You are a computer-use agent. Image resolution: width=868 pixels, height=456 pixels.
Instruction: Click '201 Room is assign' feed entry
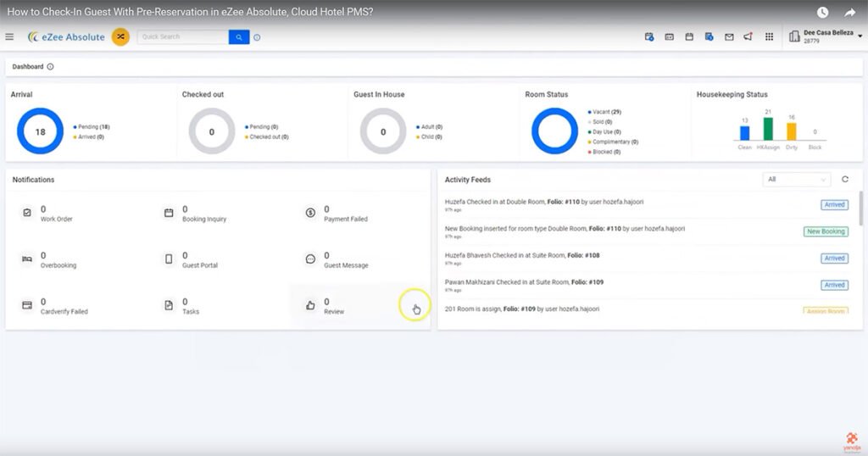click(x=522, y=309)
